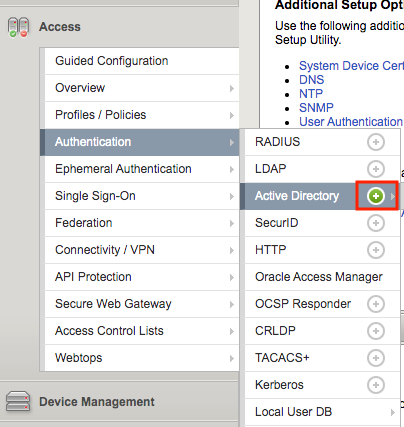Follow the NTP setup link
The width and height of the screenshot is (404, 427).
[311, 94]
